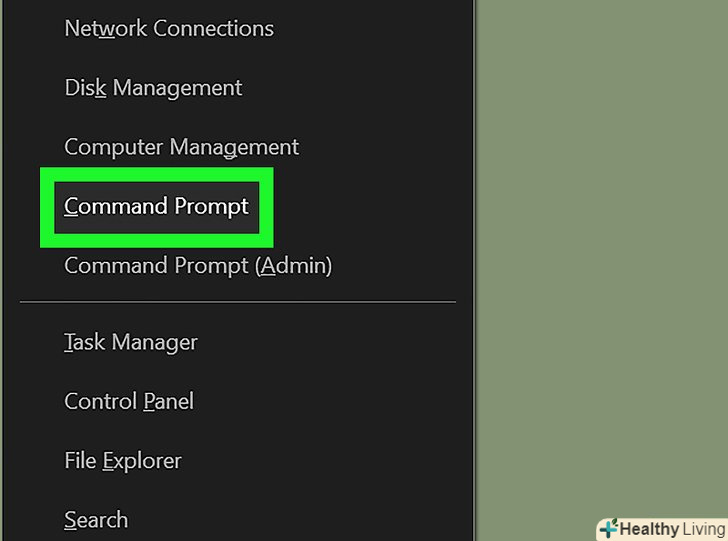Select the Disk Management entry
728x541 pixels.
pyautogui.click(x=153, y=88)
